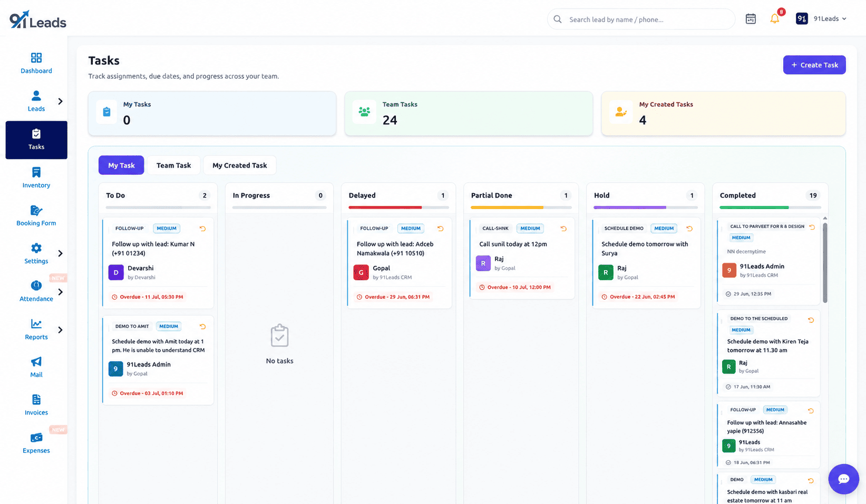
Task: Click refresh icon on Demo to Amit task
Action: click(202, 327)
